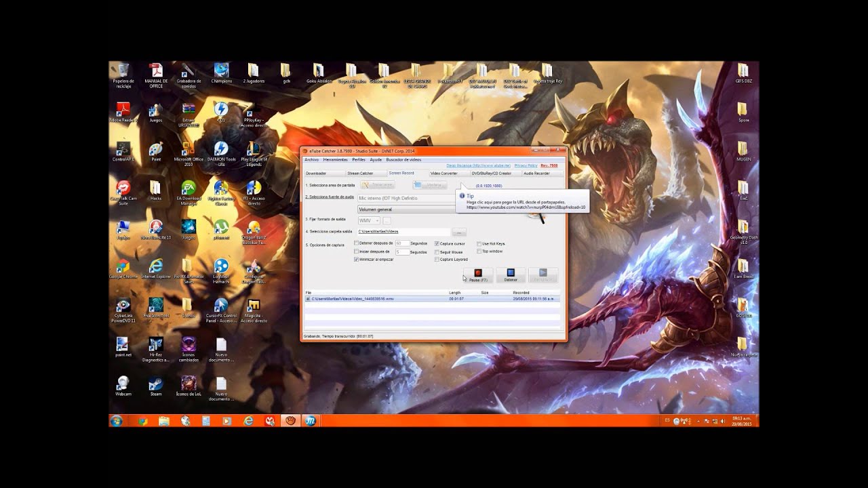Open the Ayuda menu

pyautogui.click(x=376, y=159)
